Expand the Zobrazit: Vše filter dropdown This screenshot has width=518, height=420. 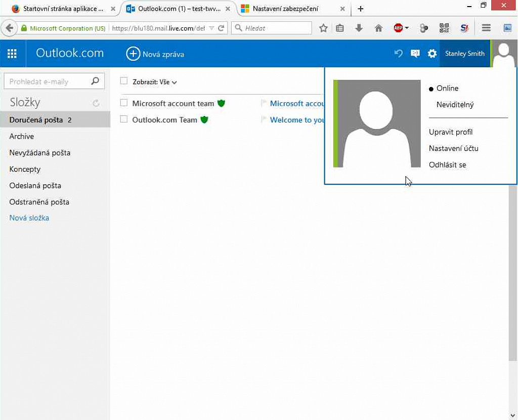pos(155,82)
